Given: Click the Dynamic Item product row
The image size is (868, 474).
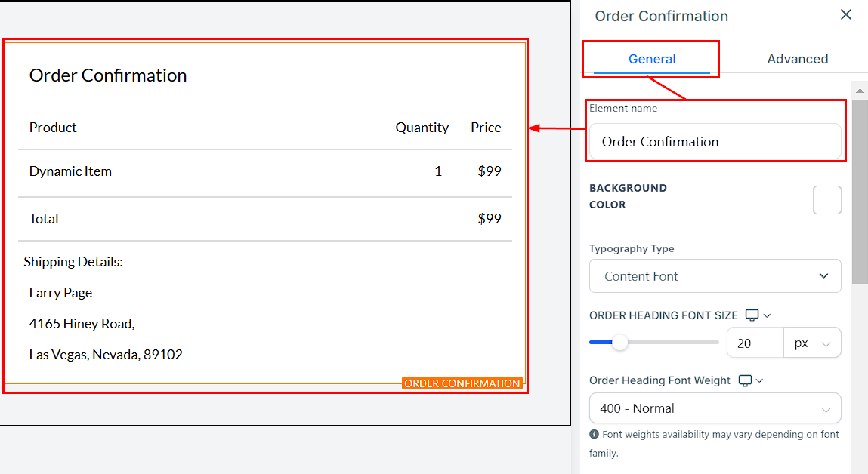Looking at the screenshot, I should (70, 171).
